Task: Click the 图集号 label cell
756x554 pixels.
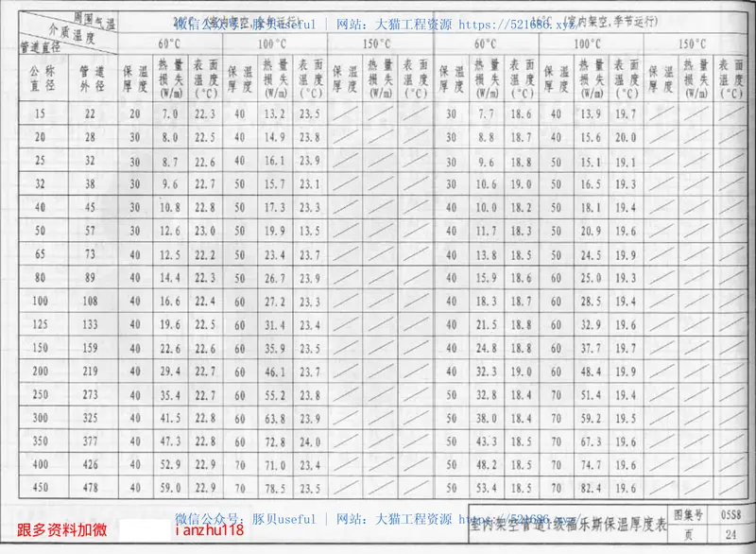Action: (x=688, y=515)
